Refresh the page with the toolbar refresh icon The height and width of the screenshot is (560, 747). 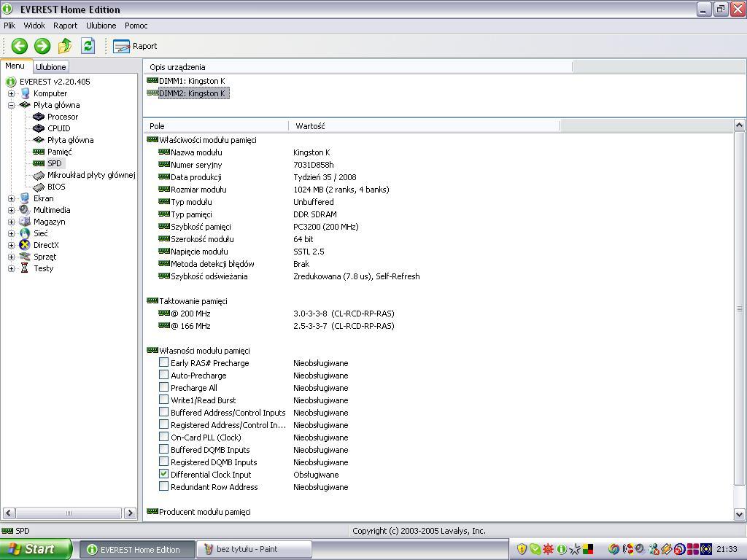click(x=88, y=46)
